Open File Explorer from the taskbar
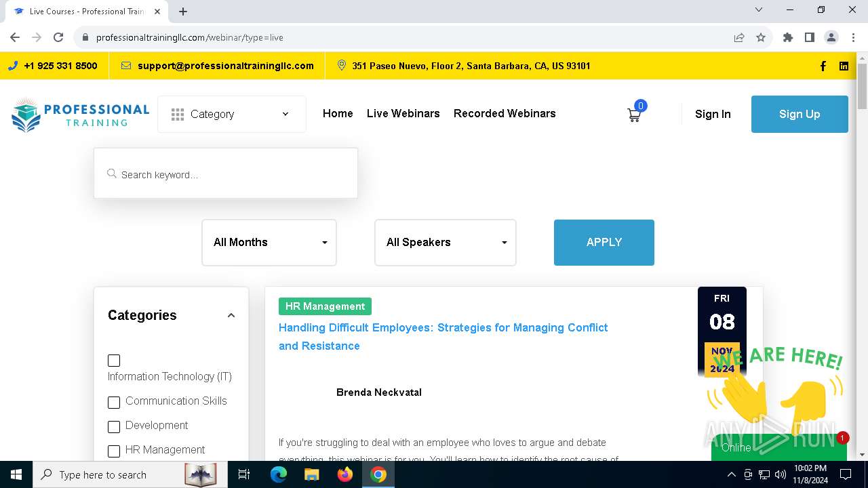Viewport: 868px width, 488px height. click(x=312, y=474)
